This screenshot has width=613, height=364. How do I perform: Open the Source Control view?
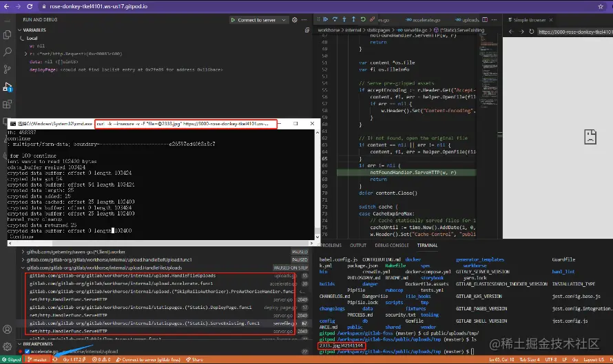(x=7, y=69)
